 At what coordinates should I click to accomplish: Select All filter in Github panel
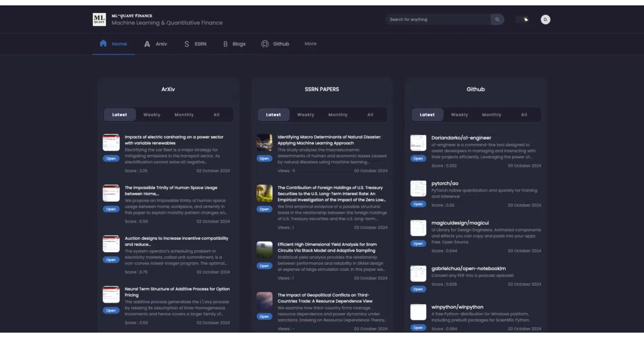coord(524,115)
